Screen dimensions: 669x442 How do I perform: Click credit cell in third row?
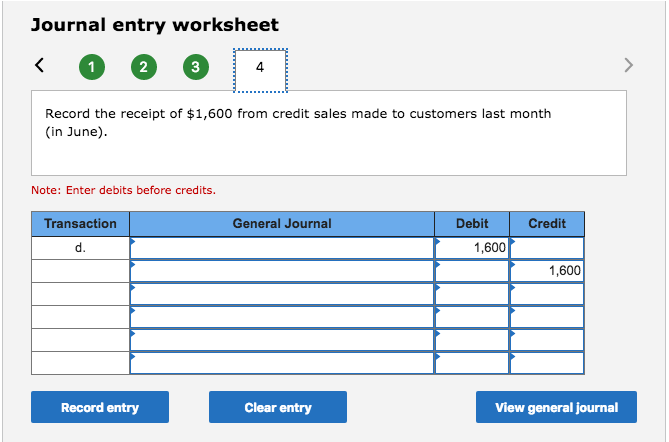pyautogui.click(x=547, y=294)
